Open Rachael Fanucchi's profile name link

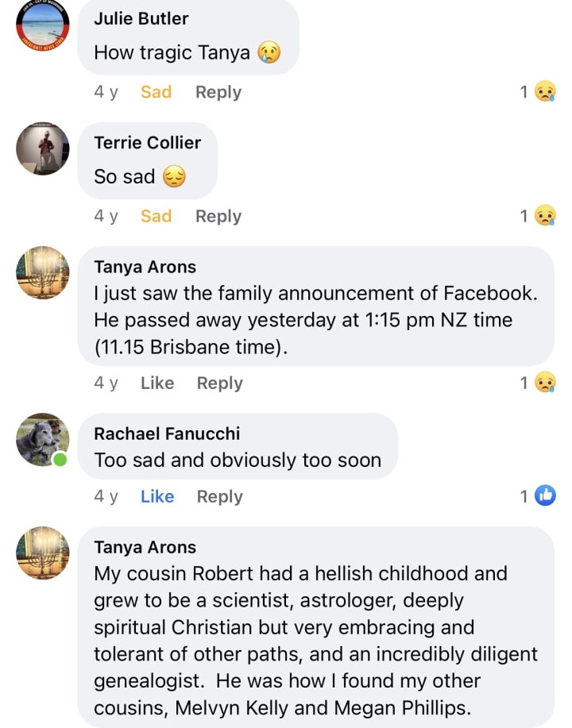tap(167, 433)
